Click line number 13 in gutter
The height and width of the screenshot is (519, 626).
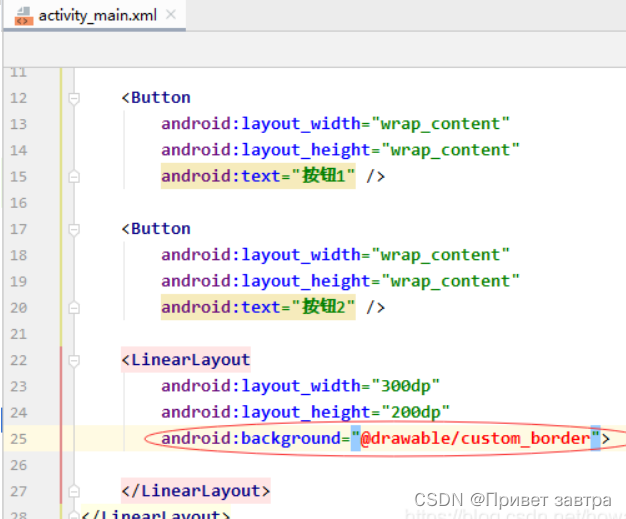pyautogui.click(x=18, y=124)
